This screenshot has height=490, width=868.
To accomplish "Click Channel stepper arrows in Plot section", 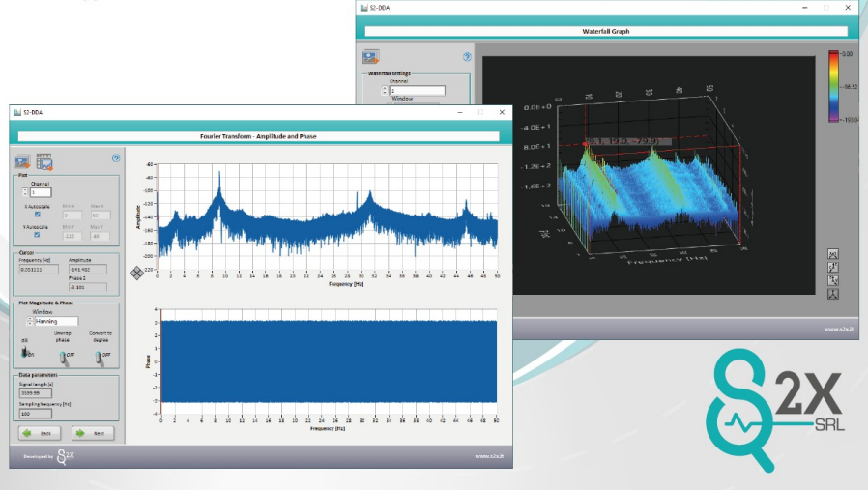I will tap(25, 192).
